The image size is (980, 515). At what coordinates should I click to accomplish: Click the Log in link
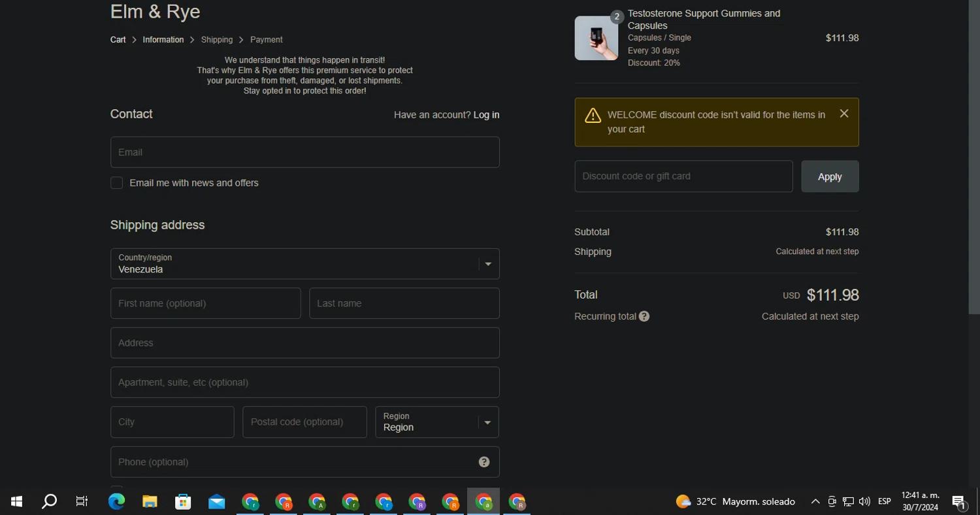tap(486, 115)
